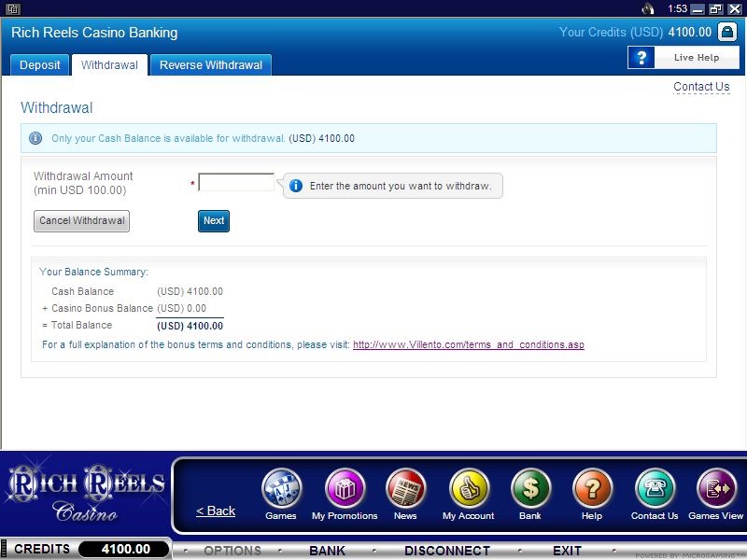
Task: Click the Cash Balance (USD) 4100.00 value
Action: point(190,291)
